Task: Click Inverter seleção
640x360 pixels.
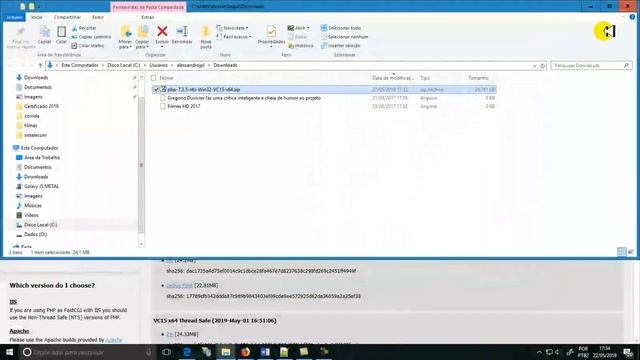Action: pos(340,46)
